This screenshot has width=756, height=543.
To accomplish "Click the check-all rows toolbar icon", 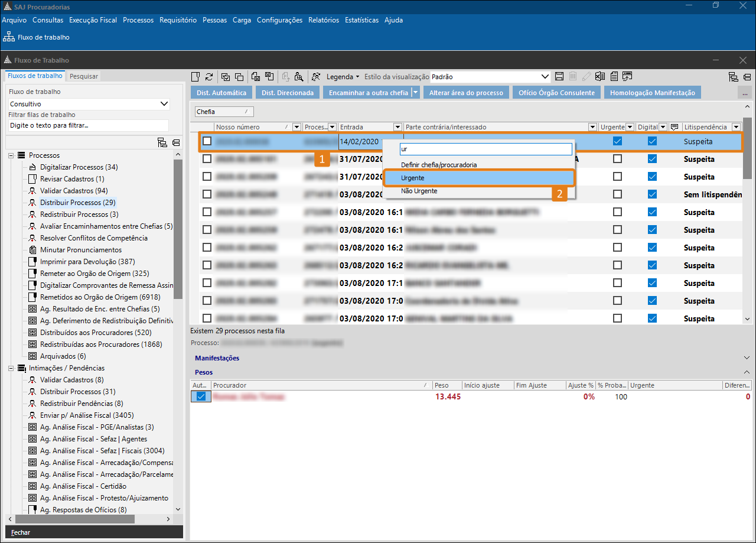I will click(226, 77).
